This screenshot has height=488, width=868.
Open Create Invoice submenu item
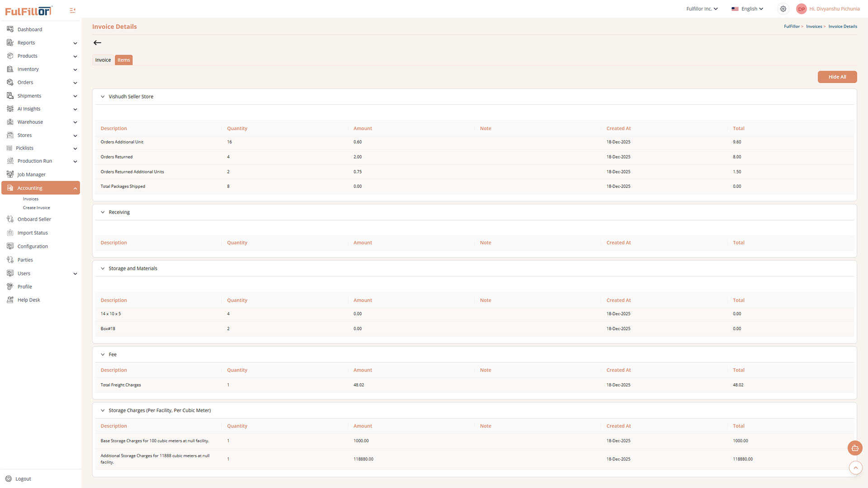(36, 208)
